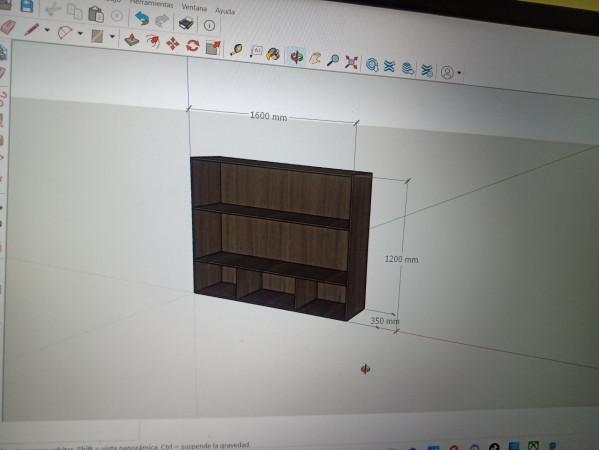Select the Paint Bucket tool

tap(273, 54)
